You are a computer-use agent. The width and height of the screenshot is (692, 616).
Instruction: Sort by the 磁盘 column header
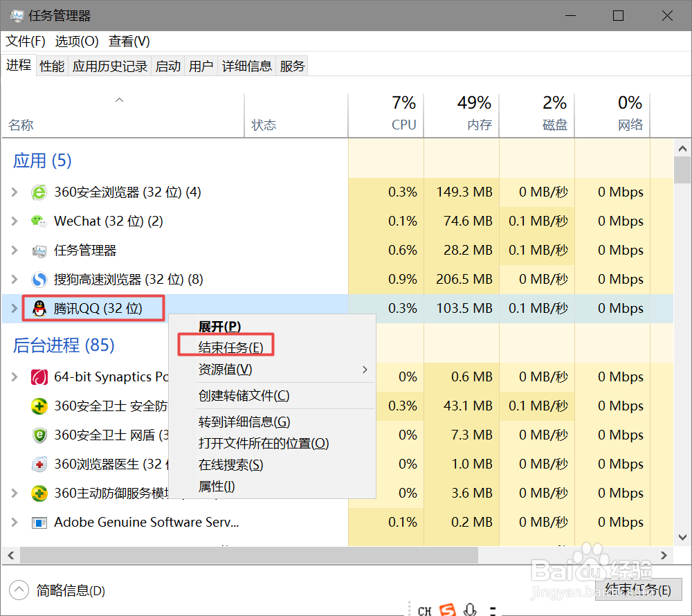[537, 116]
